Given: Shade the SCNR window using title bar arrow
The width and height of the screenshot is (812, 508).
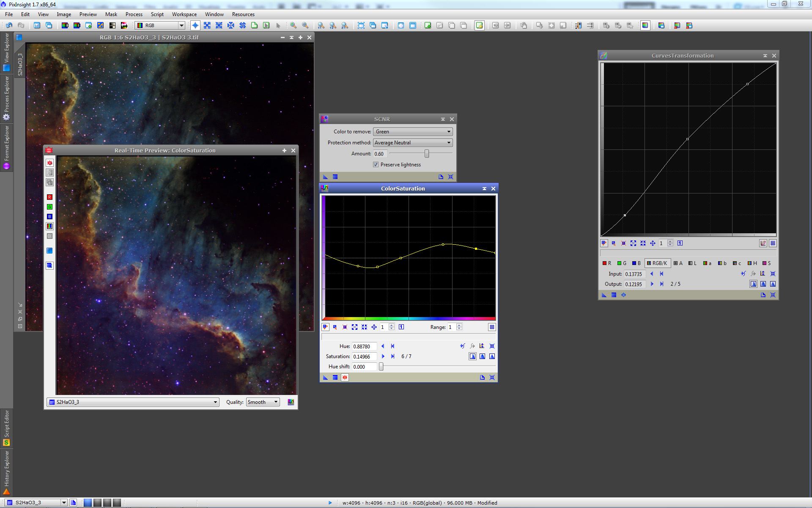Looking at the screenshot, I should click(x=443, y=119).
